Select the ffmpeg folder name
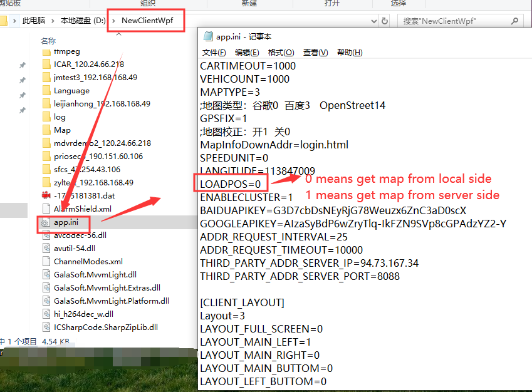Viewport: 532px width, 392px height. pyautogui.click(x=67, y=51)
